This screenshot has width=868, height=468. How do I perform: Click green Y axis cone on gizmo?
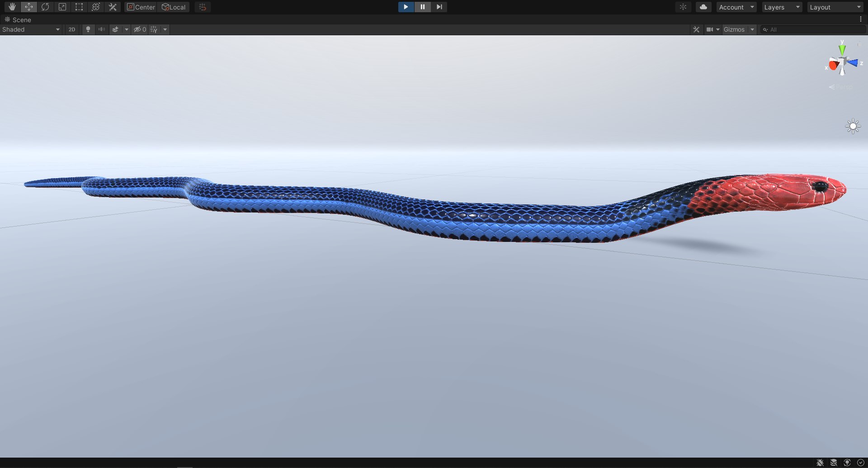842,49
